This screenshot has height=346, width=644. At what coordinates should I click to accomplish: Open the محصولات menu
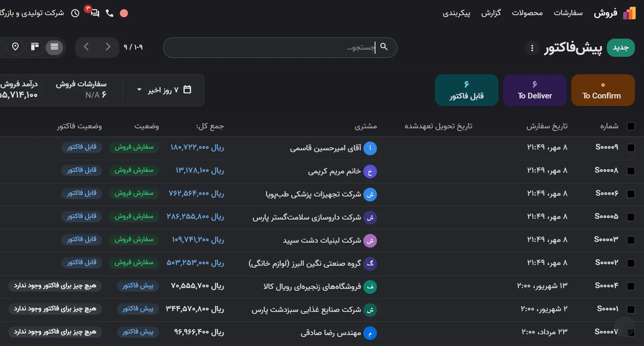(527, 13)
